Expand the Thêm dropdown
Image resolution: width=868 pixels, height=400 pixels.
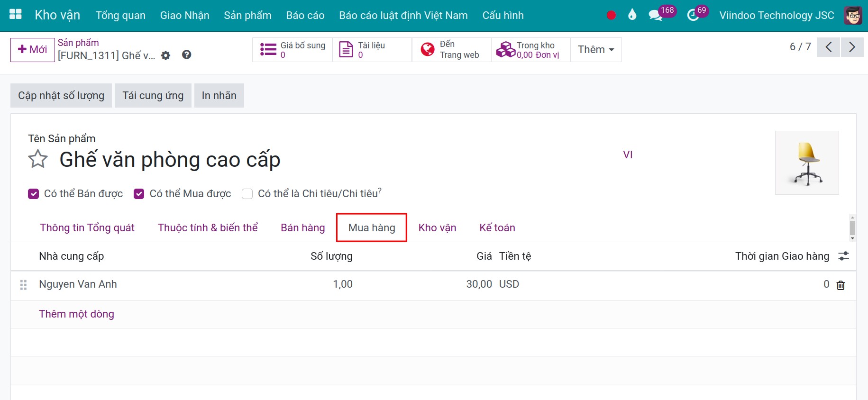[x=596, y=50]
